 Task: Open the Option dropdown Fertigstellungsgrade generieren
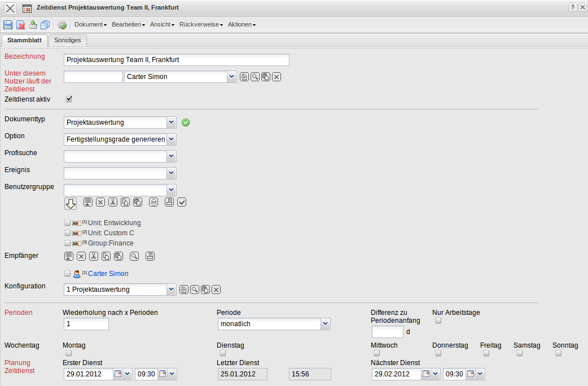(x=172, y=139)
